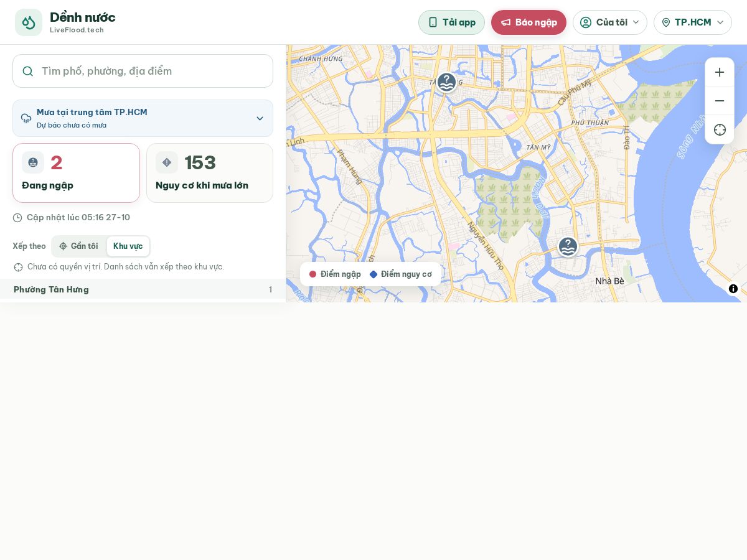Click the megaphone icon in Báo ngập button
This screenshot has width=747, height=560.
[506, 22]
